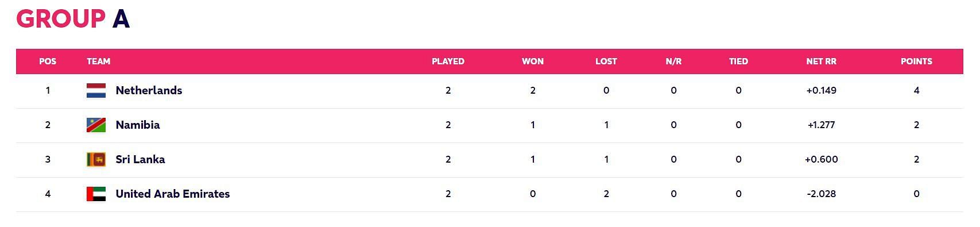The height and width of the screenshot is (227, 980).
Task: Open the Namibia team name link
Action: (x=138, y=125)
